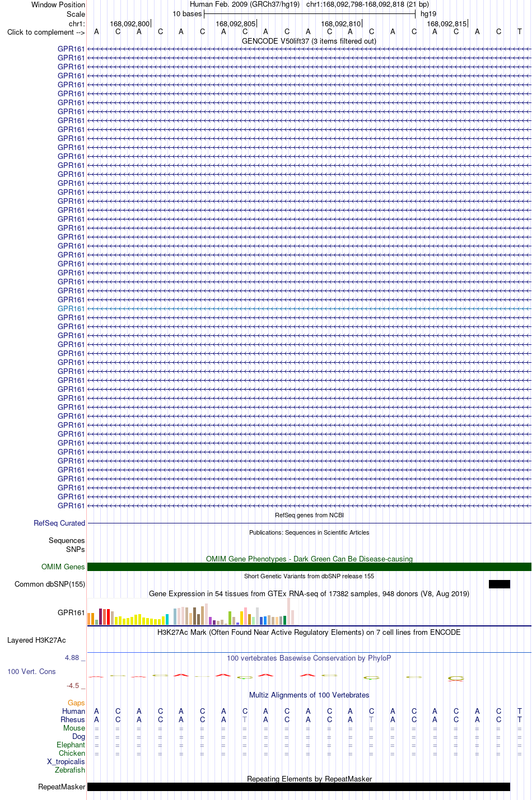Click the orange Gaps label
This screenshot has width=532, height=800.
point(76,703)
